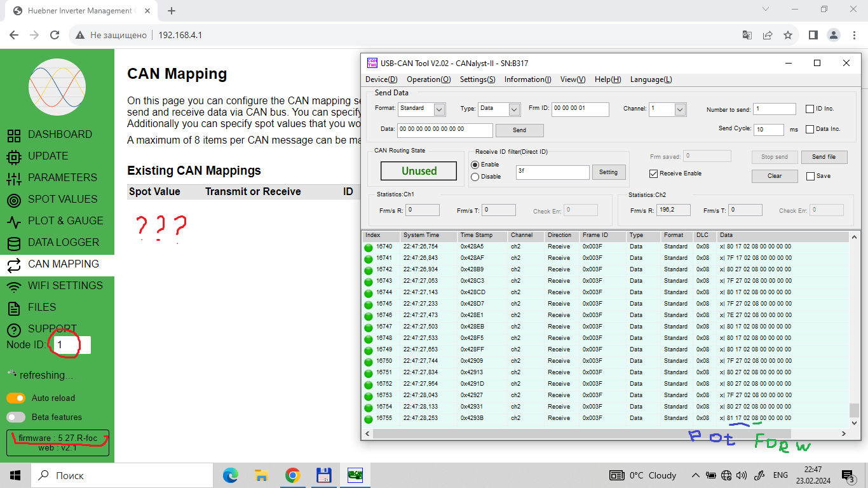The image size is (868, 488).
Task: Click the Frm ID input field
Action: coord(580,109)
